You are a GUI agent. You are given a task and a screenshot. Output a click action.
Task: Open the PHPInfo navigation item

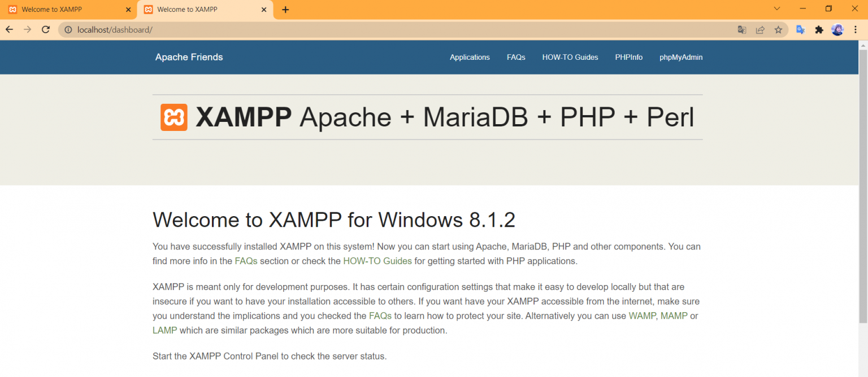click(x=628, y=57)
